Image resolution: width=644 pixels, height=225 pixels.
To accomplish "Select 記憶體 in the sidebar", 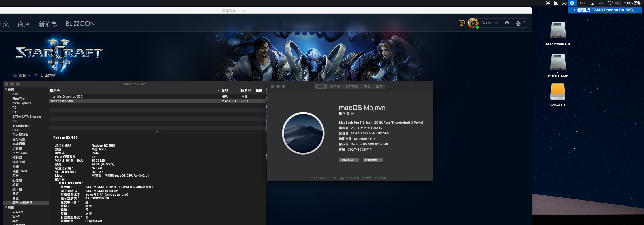I will pos(17,180).
